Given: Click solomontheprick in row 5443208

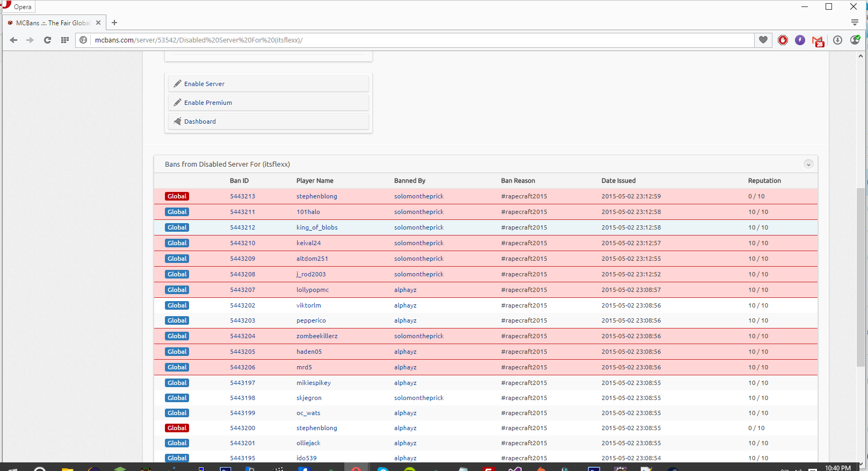Looking at the screenshot, I should click(419, 274).
